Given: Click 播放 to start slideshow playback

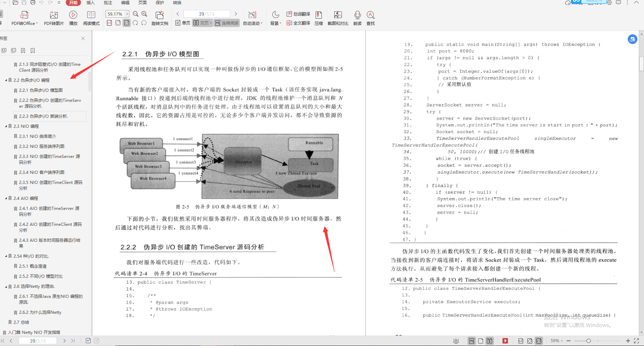Looking at the screenshot, I should [x=73, y=18].
